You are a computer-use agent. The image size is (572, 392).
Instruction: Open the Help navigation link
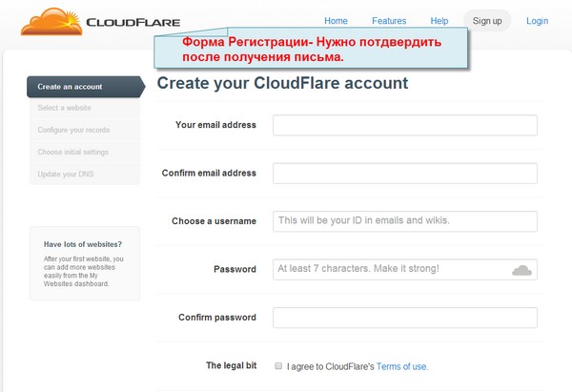[439, 21]
